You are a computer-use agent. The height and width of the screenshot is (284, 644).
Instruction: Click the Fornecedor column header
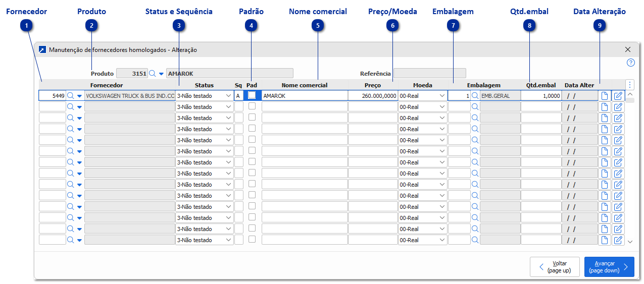click(x=107, y=85)
